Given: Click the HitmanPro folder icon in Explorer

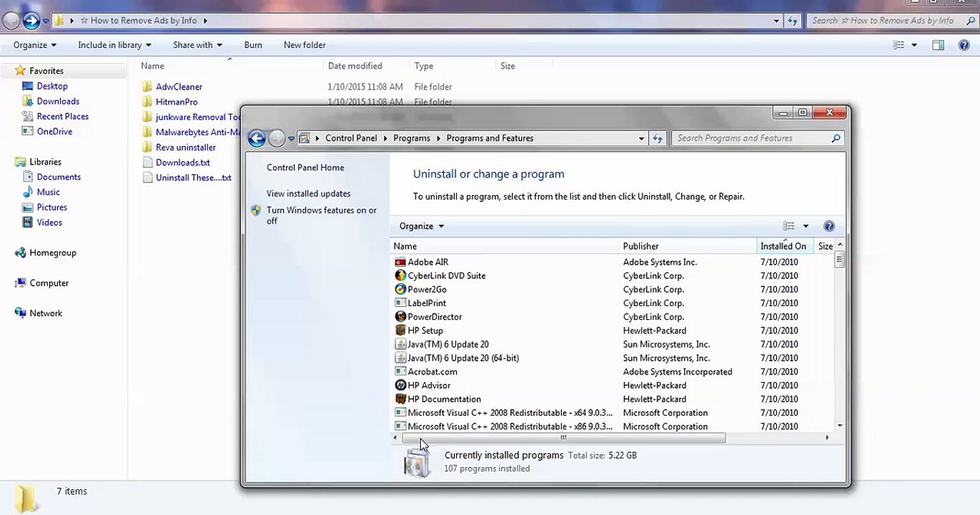Looking at the screenshot, I should coord(147,102).
